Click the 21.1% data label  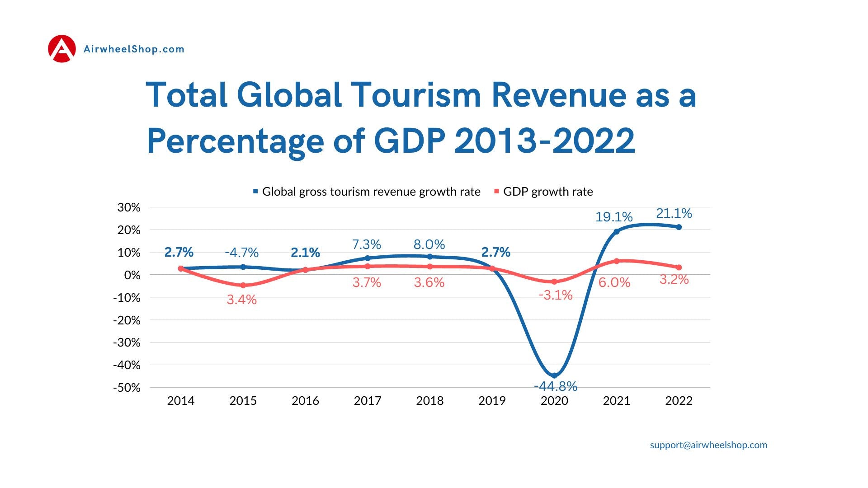pyautogui.click(x=674, y=213)
